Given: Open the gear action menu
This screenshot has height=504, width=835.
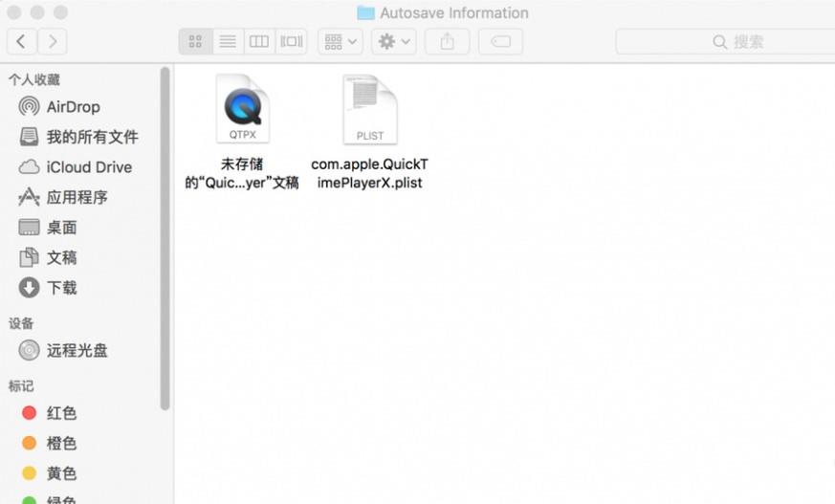Looking at the screenshot, I should click(x=393, y=41).
